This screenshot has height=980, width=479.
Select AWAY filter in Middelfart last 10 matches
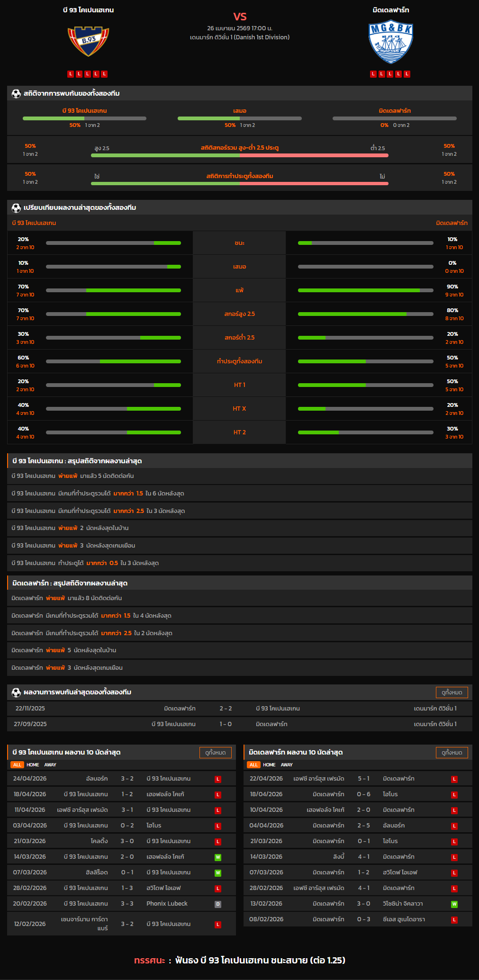pyautogui.click(x=287, y=764)
